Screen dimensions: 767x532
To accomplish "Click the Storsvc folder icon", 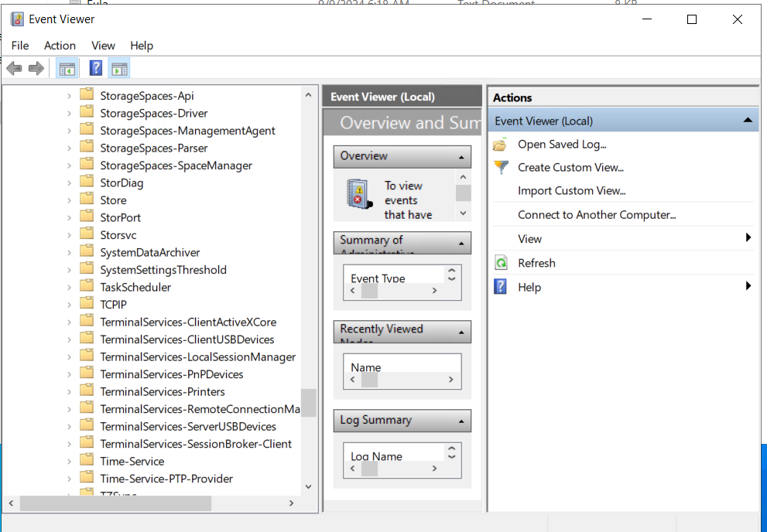I will point(87,234).
